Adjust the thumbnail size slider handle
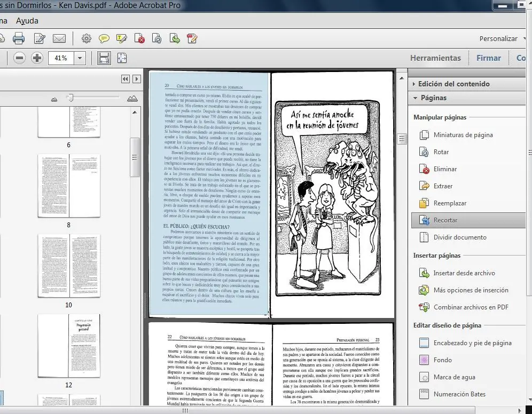 point(70,98)
